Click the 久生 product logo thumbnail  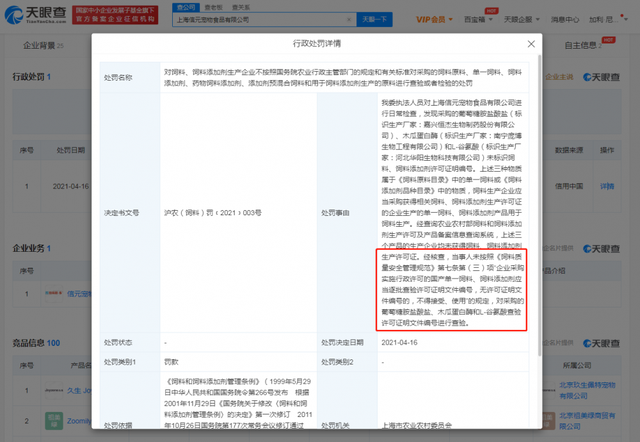point(54,391)
